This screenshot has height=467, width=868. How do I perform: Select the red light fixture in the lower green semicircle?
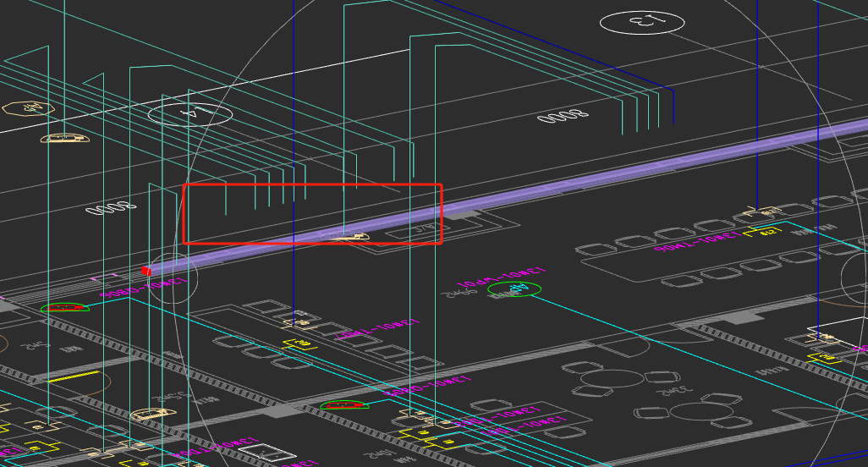tap(345, 405)
